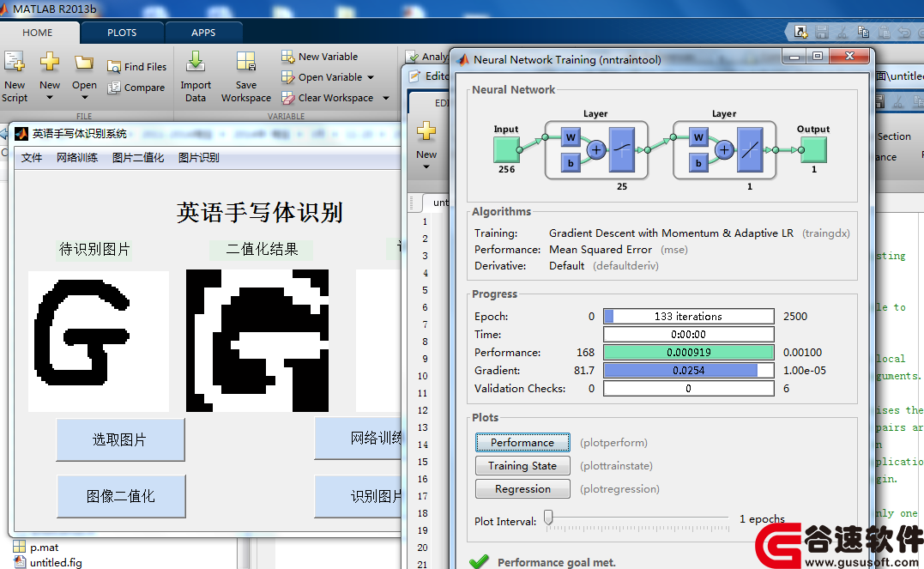Click the 识别图片 button
The width and height of the screenshot is (924, 569).
(x=359, y=496)
